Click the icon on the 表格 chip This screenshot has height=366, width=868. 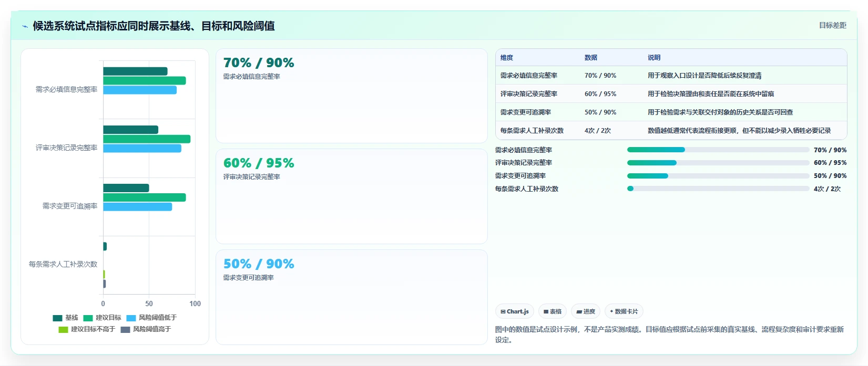(x=546, y=311)
